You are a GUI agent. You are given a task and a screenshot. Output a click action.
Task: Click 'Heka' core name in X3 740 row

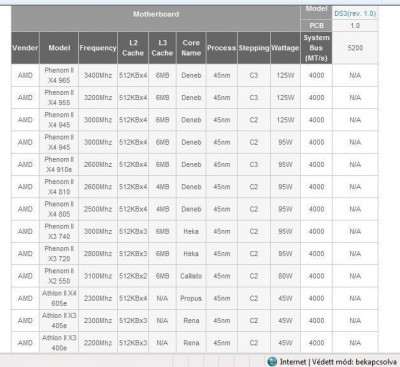[x=191, y=231]
